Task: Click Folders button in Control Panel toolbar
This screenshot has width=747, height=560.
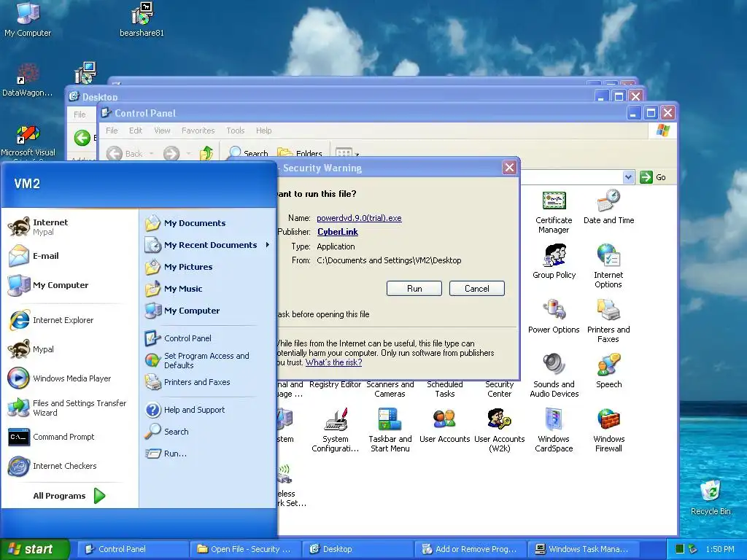Action: point(300,153)
